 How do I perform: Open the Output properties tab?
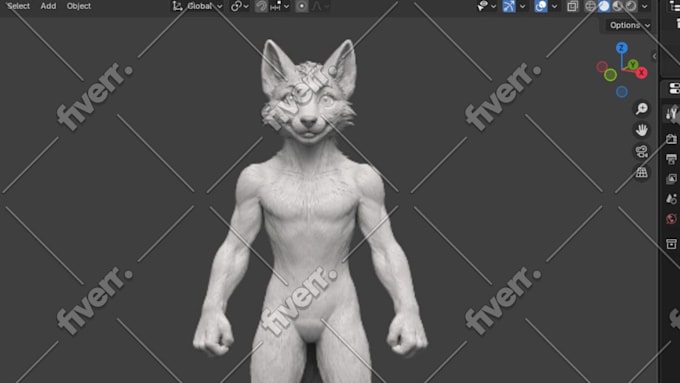[x=671, y=159]
